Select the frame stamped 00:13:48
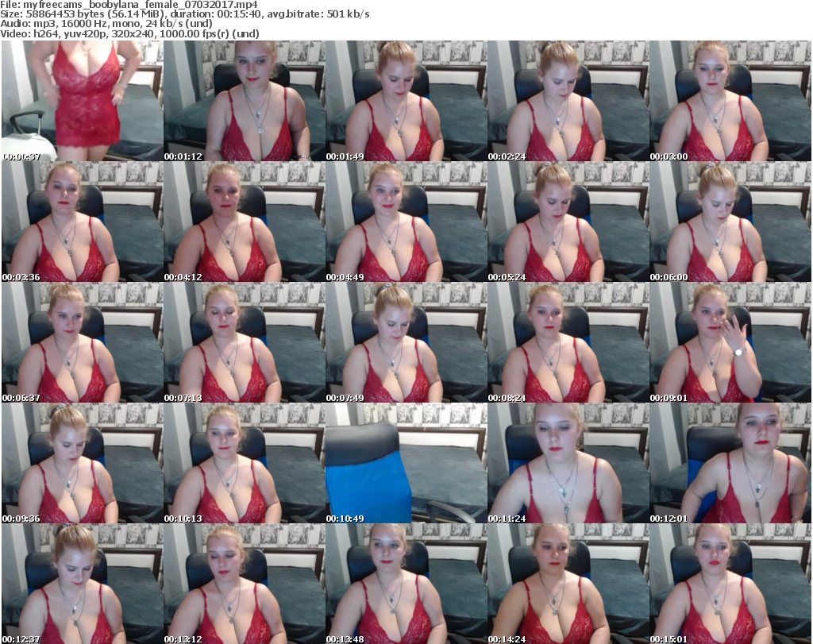The height and width of the screenshot is (644, 813). 406,584
